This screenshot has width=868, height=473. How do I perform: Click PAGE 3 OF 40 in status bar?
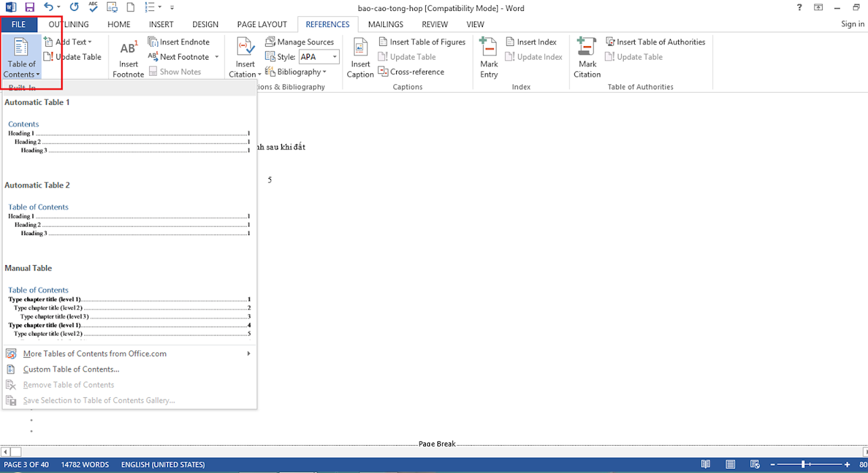pyautogui.click(x=26, y=465)
